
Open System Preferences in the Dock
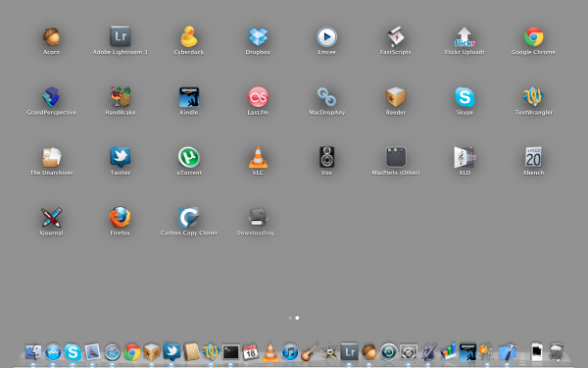point(409,352)
